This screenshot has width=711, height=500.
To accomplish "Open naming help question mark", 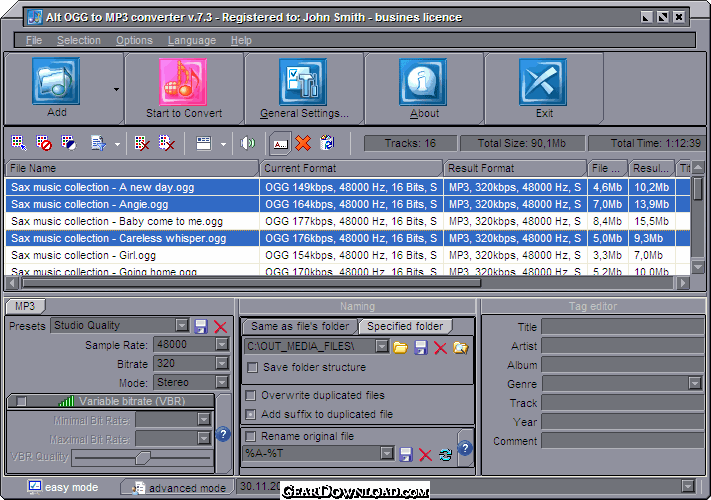I will pyautogui.click(x=465, y=448).
